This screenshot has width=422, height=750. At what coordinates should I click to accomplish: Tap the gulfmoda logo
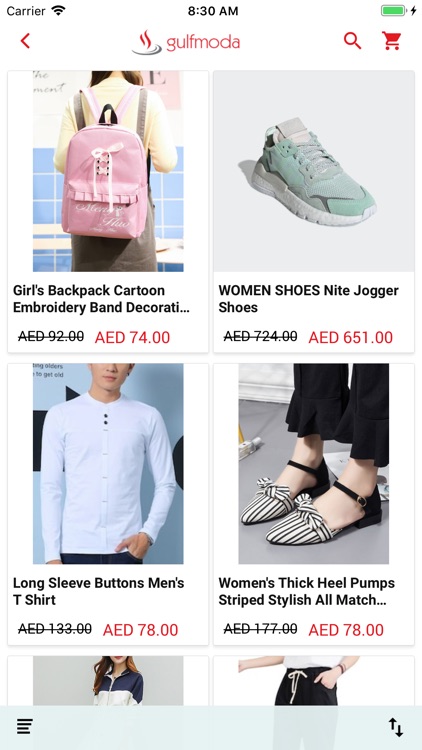tap(186, 42)
